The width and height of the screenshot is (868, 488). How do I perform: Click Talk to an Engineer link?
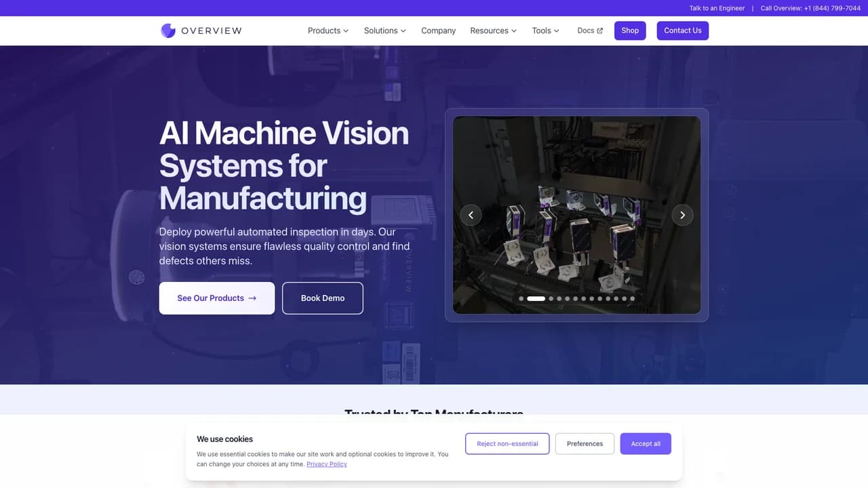pos(717,8)
